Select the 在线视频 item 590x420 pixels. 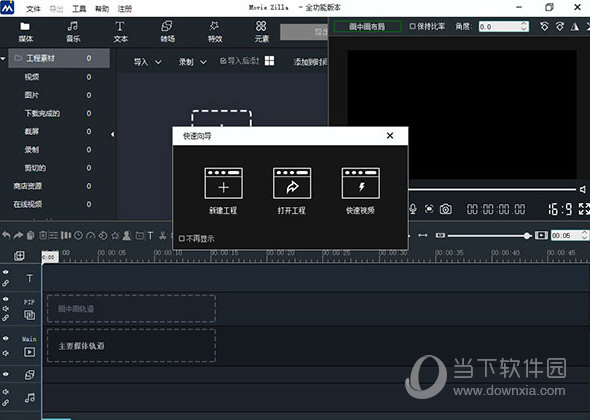(x=27, y=204)
